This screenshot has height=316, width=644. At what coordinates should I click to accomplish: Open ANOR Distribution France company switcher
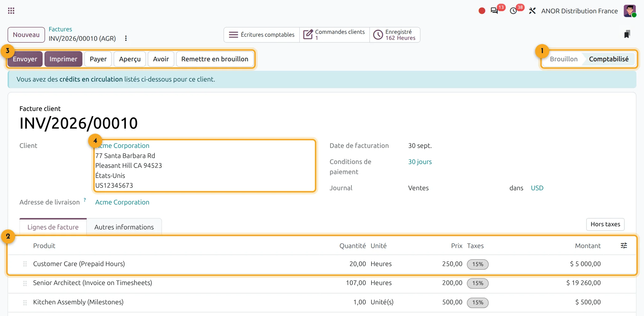(579, 11)
